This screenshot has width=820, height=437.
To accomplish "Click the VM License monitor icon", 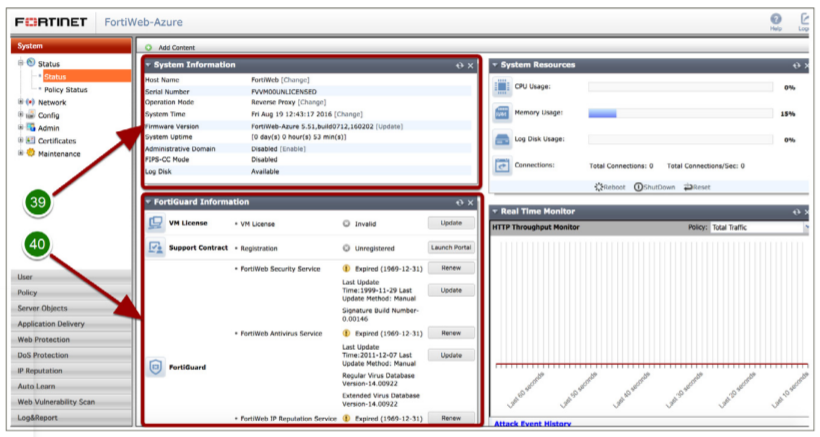I will (155, 223).
